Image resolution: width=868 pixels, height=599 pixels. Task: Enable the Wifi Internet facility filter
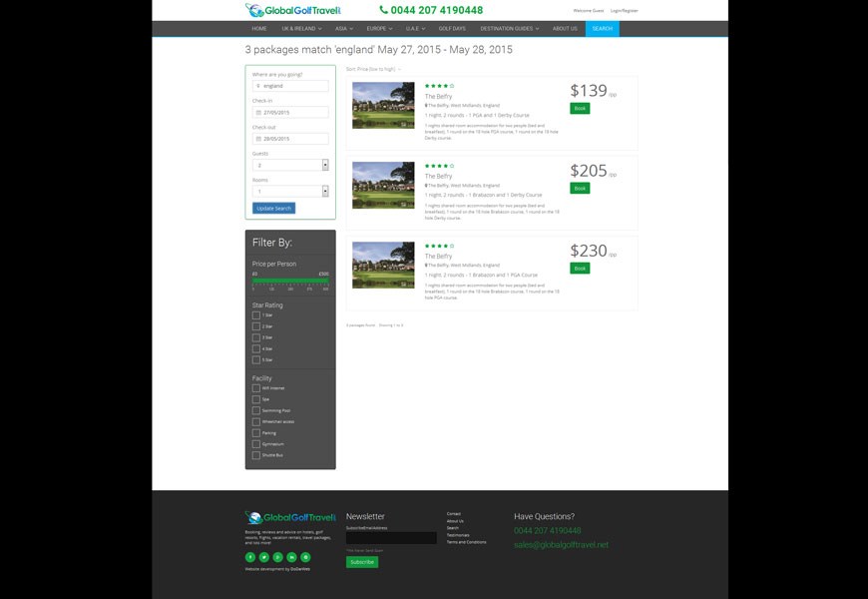[x=255, y=388]
